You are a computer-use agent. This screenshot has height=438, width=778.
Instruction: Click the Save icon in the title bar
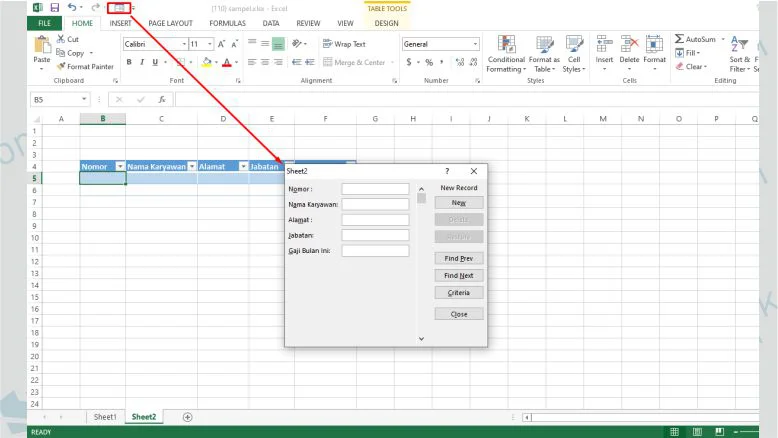55,7
